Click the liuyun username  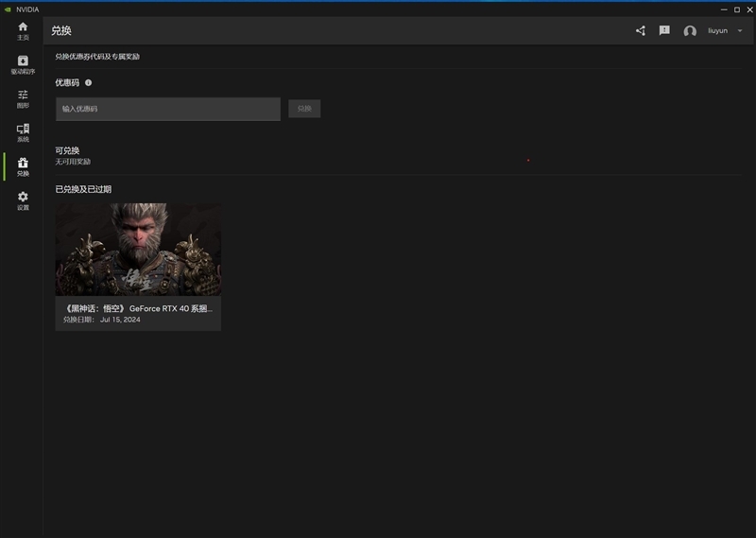717,31
